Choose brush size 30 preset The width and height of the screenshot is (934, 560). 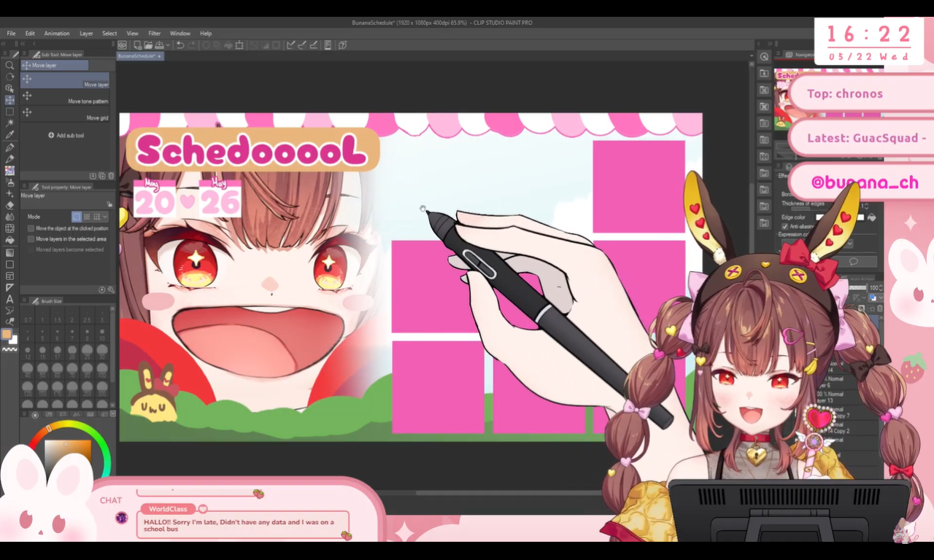pyautogui.click(x=102, y=351)
